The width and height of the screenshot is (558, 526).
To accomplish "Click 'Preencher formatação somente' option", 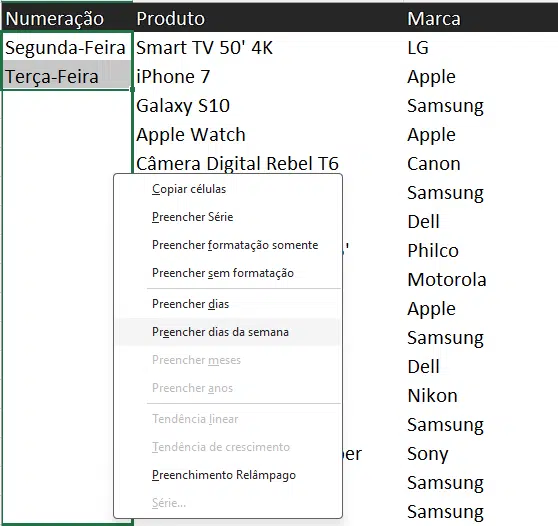I will pyautogui.click(x=228, y=245).
